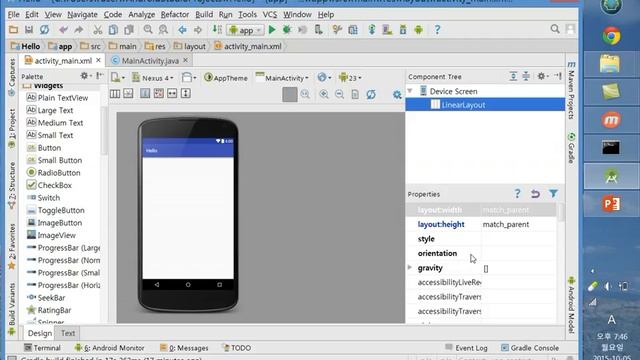Viewport: 640px width, 360px height.
Task: Open Search Everywhere magnifier at toolbar right
Action: (555, 29)
